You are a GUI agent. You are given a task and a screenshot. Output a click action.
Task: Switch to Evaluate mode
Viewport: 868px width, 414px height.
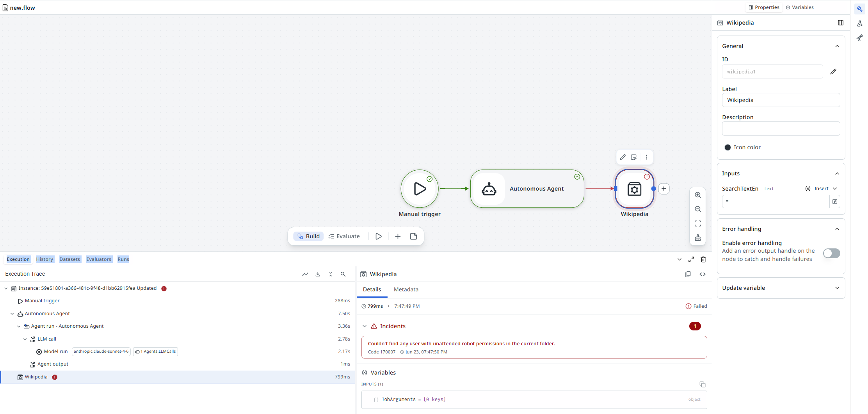point(344,236)
